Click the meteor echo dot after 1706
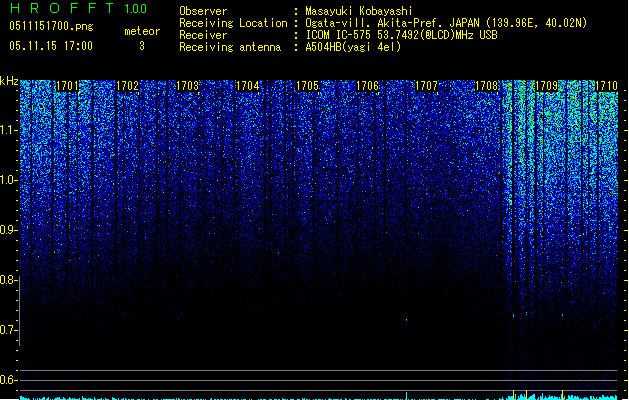This screenshot has width=629, height=400. (x=406, y=320)
